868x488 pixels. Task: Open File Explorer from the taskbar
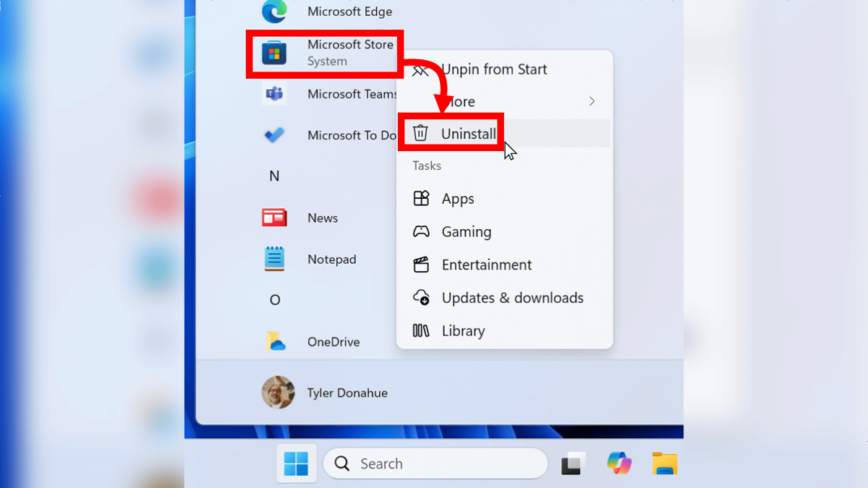point(663,463)
